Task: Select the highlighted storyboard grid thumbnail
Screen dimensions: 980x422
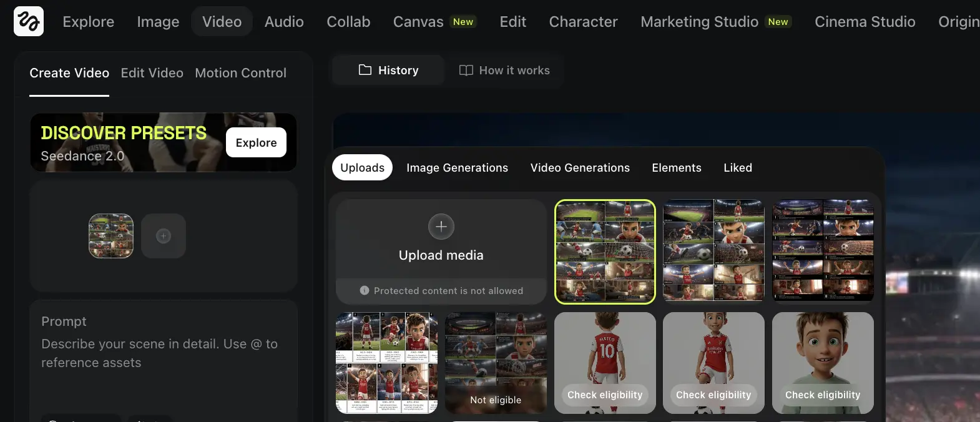Action: [605, 252]
